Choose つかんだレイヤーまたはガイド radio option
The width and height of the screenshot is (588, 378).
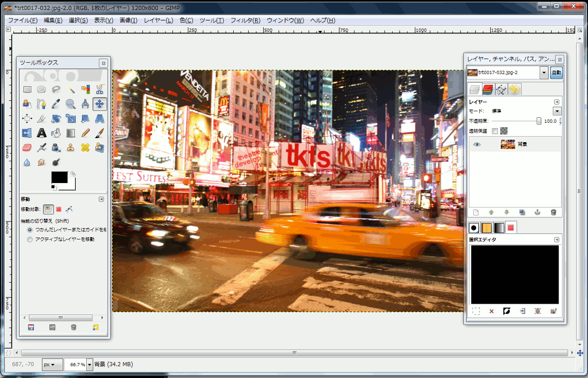coord(29,230)
